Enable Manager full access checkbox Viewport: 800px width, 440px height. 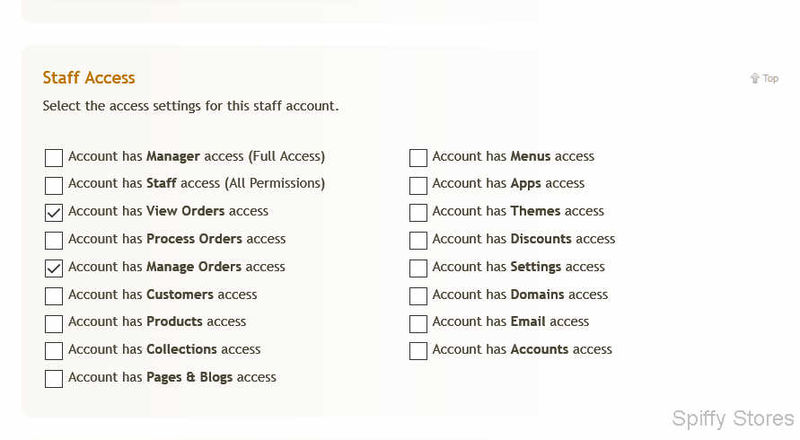(54, 158)
